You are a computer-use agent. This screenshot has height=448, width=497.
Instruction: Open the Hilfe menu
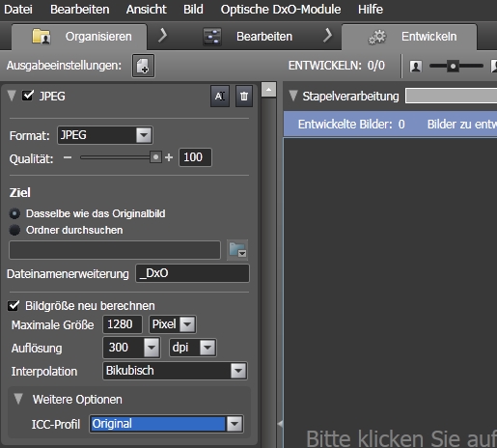click(371, 10)
